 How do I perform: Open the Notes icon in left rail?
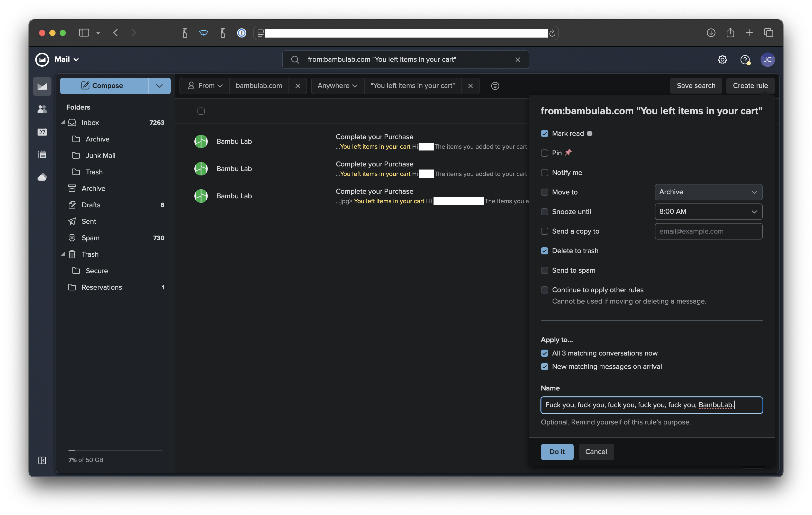(42, 154)
